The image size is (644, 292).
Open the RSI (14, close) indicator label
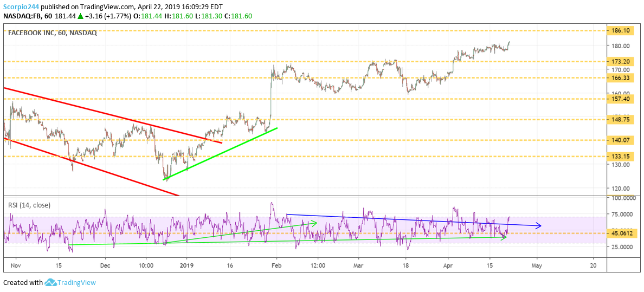click(x=29, y=205)
